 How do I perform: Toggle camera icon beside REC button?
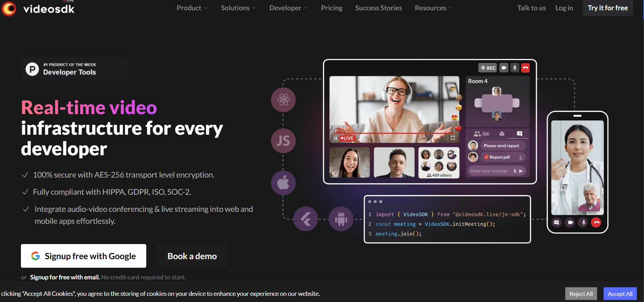pos(504,68)
